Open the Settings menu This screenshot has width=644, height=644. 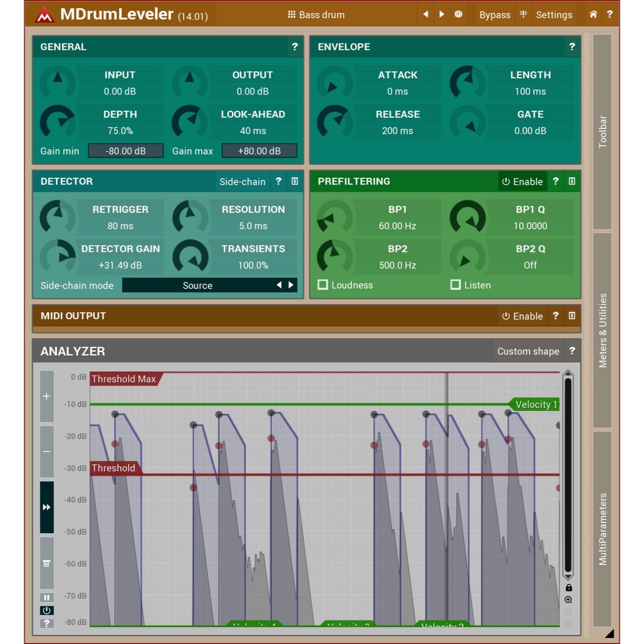point(554,15)
